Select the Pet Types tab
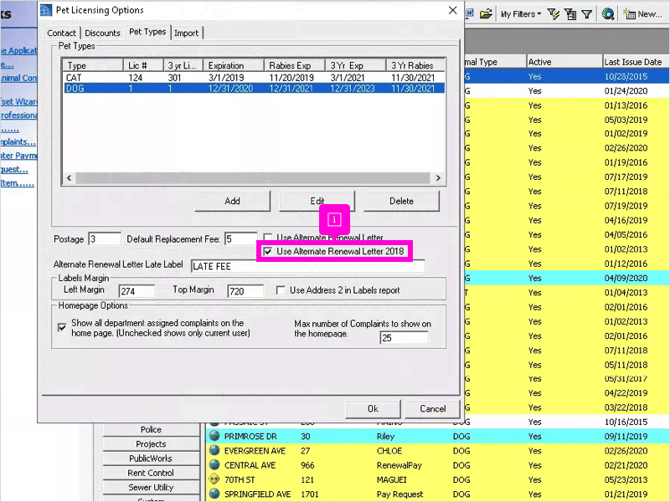Viewport: 670px width, 502px height. (147, 32)
